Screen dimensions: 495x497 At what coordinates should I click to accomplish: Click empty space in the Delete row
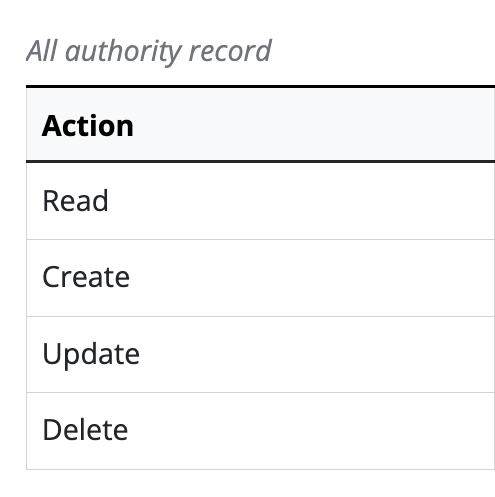click(x=300, y=431)
